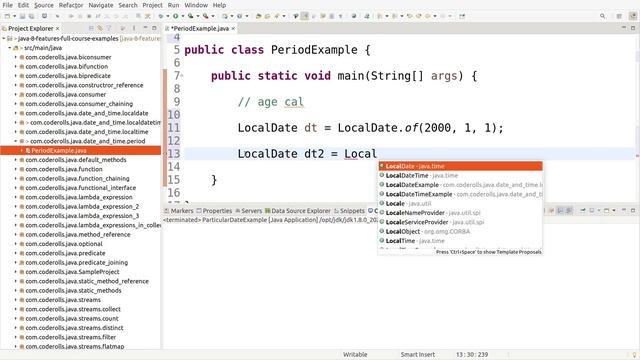Select LocalDate - java.time proposal
This screenshot has width=640, height=360.
point(460,166)
